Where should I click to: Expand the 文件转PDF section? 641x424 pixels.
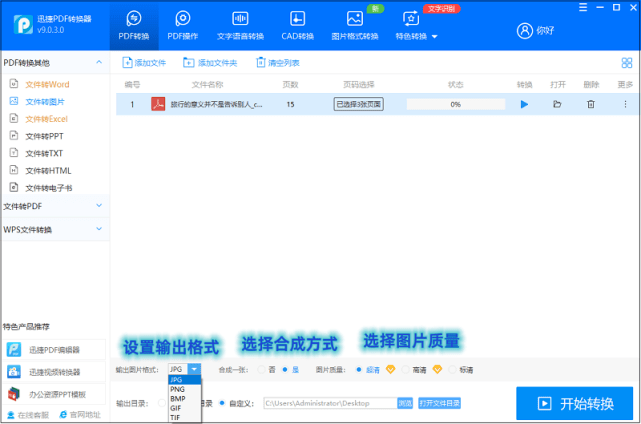[99, 205]
